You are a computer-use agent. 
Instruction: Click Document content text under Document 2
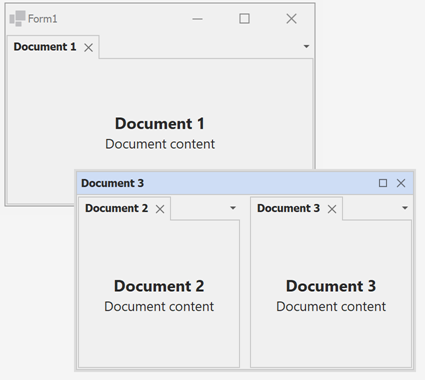pos(159,306)
